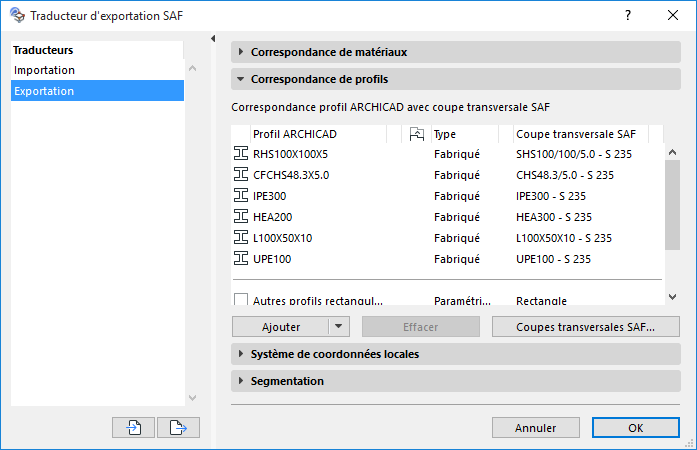
Task: Click the IPE300 - S 235 cell
Action: pos(551,196)
